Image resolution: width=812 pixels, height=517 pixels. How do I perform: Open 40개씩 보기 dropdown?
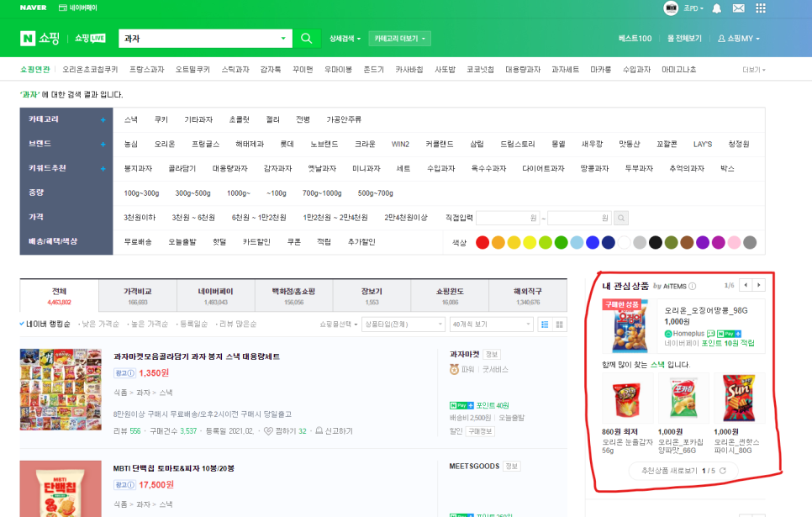point(491,324)
